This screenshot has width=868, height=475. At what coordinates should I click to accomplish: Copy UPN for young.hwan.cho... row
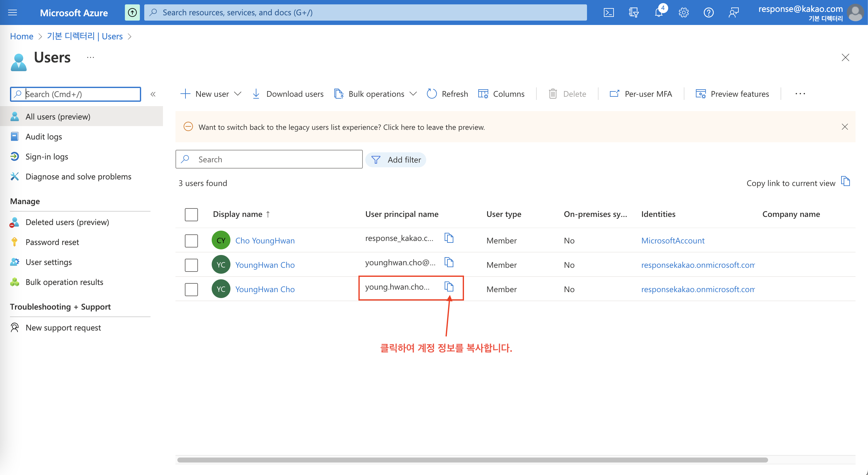[449, 287]
